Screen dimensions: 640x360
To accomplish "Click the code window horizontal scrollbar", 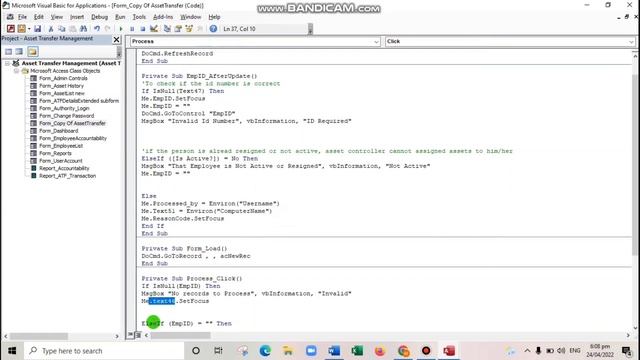I will [180, 336].
